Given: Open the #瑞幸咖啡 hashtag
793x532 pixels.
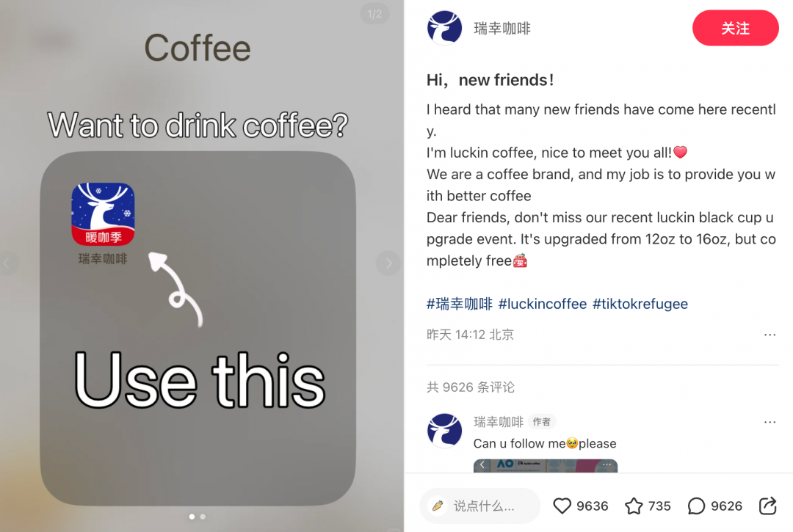Looking at the screenshot, I should [x=459, y=304].
